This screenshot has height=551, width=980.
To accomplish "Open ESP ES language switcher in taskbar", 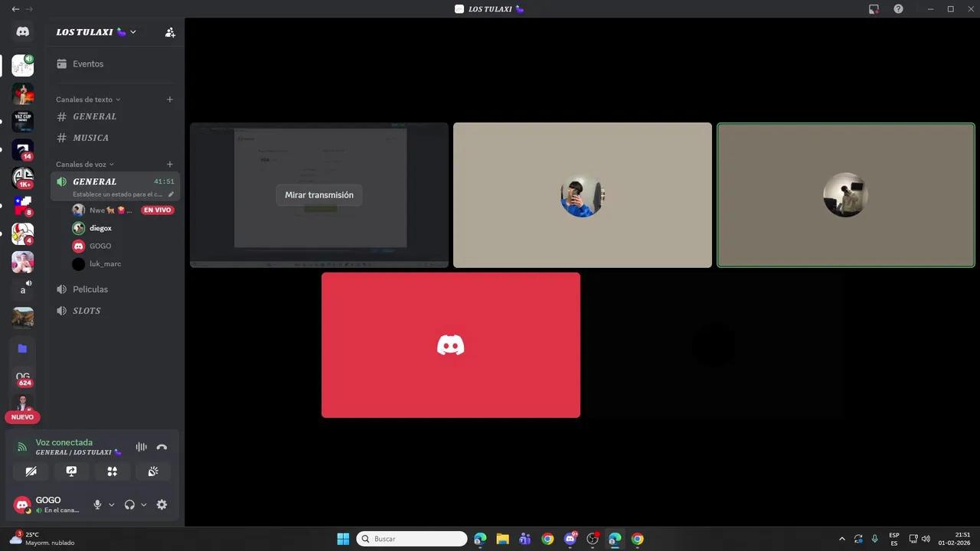I will click(x=894, y=539).
